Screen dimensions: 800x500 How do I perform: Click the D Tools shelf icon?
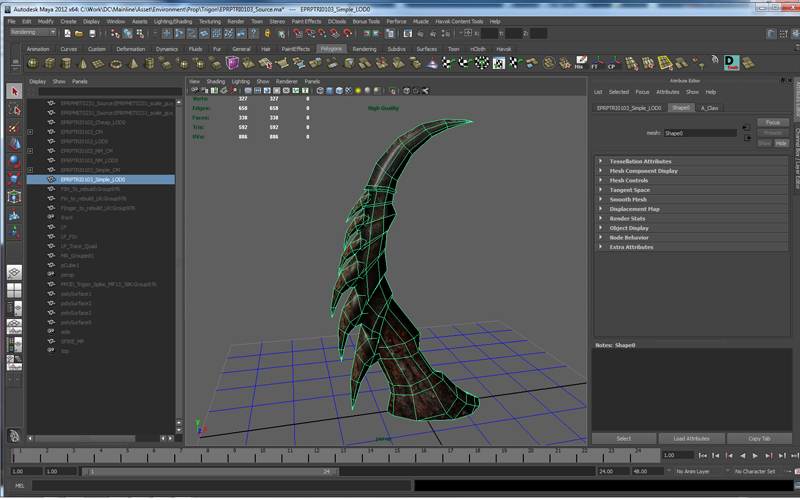[x=732, y=63]
